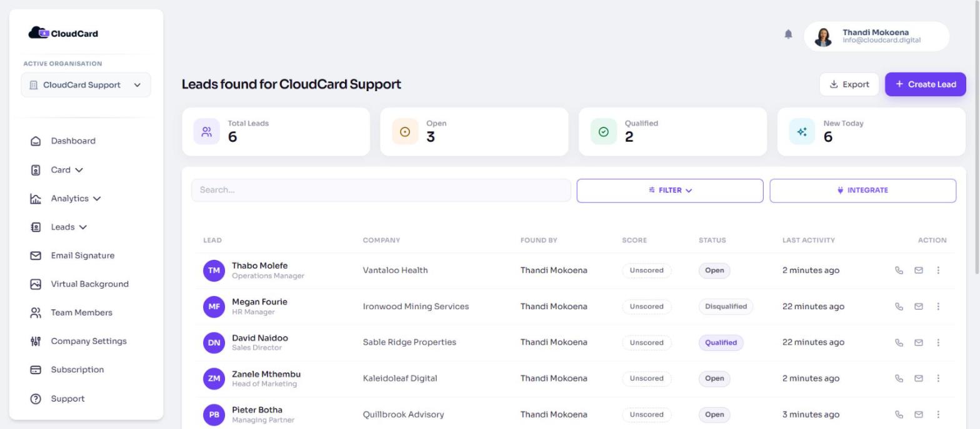The width and height of the screenshot is (980, 429).
Task: Open the CloudCard Support organisation dropdown
Action: tap(86, 85)
